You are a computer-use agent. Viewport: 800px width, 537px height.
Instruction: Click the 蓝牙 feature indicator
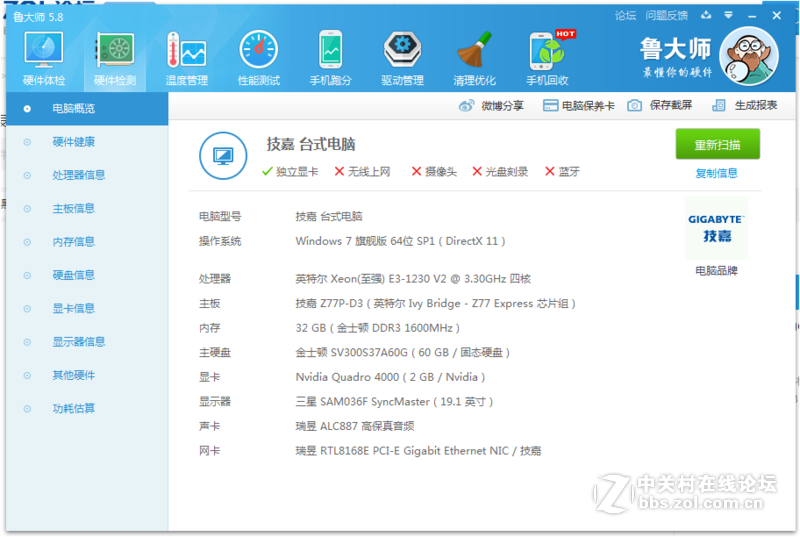(x=562, y=172)
